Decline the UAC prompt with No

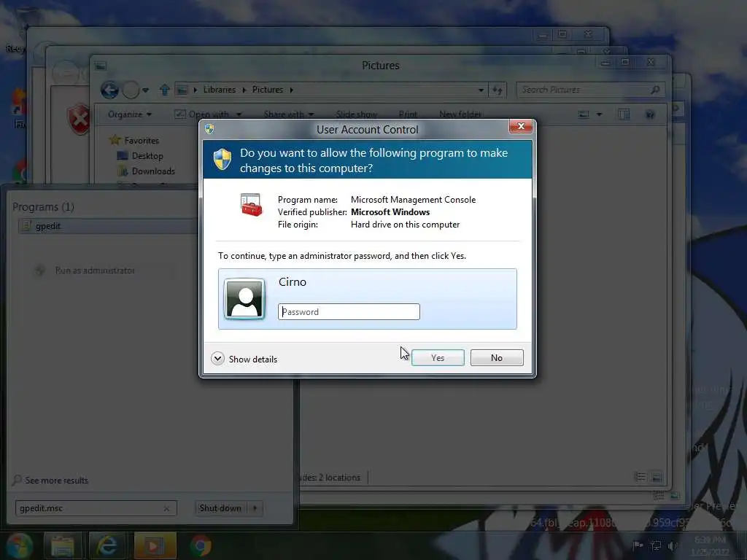point(496,357)
